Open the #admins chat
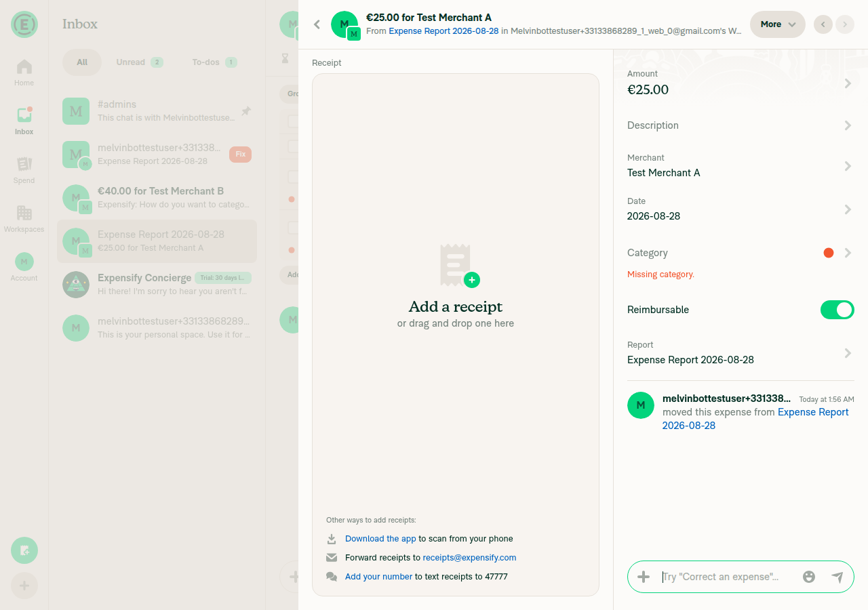The image size is (868, 610). (x=157, y=111)
